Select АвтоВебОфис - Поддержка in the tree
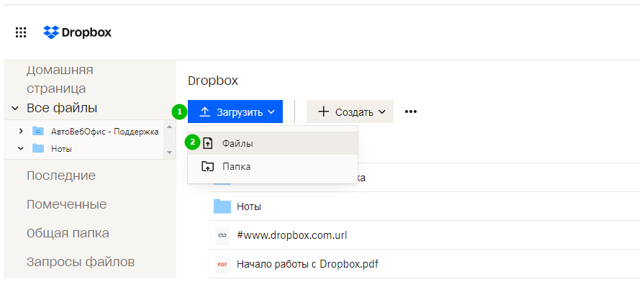This screenshot has width=644, height=282. 105,132
